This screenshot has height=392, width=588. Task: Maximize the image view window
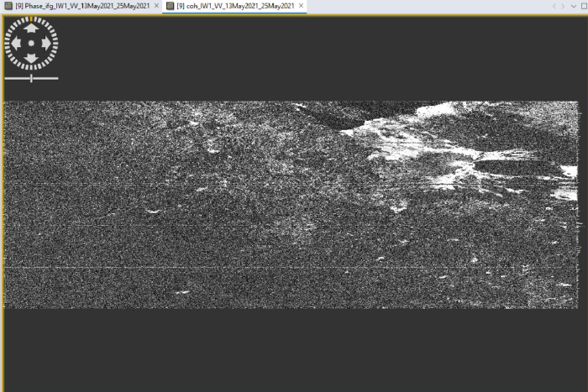point(581,6)
